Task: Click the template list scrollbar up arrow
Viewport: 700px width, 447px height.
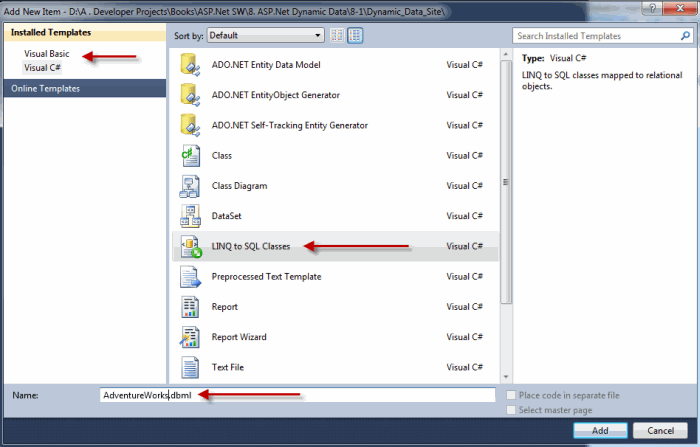Action: tap(505, 54)
